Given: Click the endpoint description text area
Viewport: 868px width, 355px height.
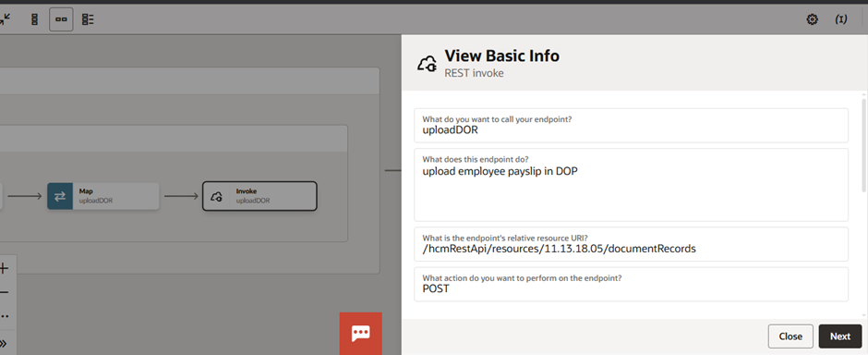Looking at the screenshot, I should pyautogui.click(x=631, y=184).
